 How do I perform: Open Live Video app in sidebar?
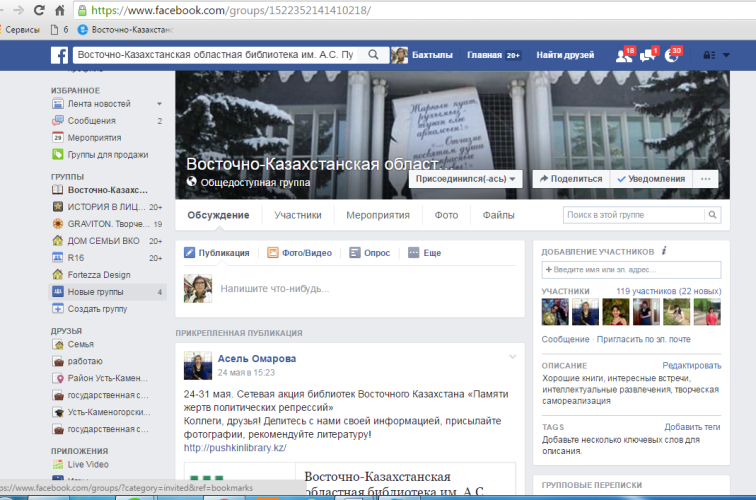tap(88, 464)
